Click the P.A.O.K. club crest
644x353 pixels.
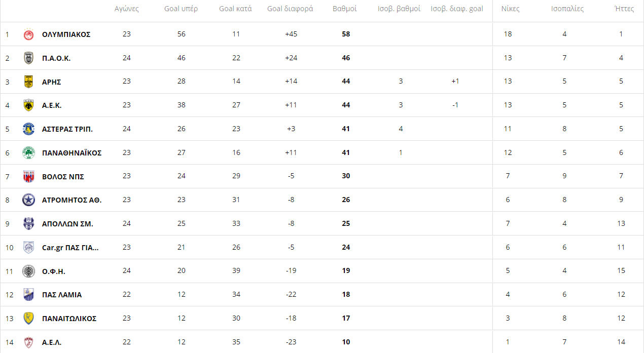tap(28, 58)
